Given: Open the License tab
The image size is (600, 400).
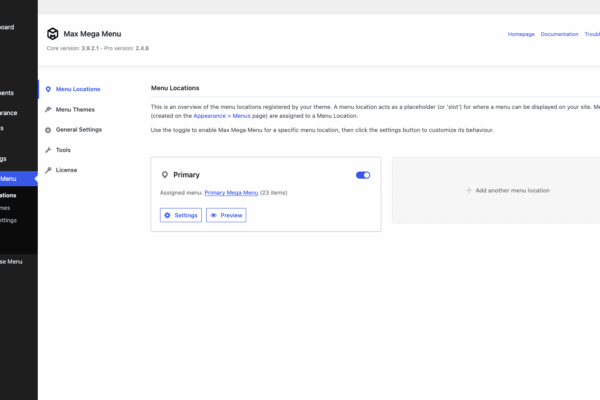Looking at the screenshot, I should [x=66, y=170].
